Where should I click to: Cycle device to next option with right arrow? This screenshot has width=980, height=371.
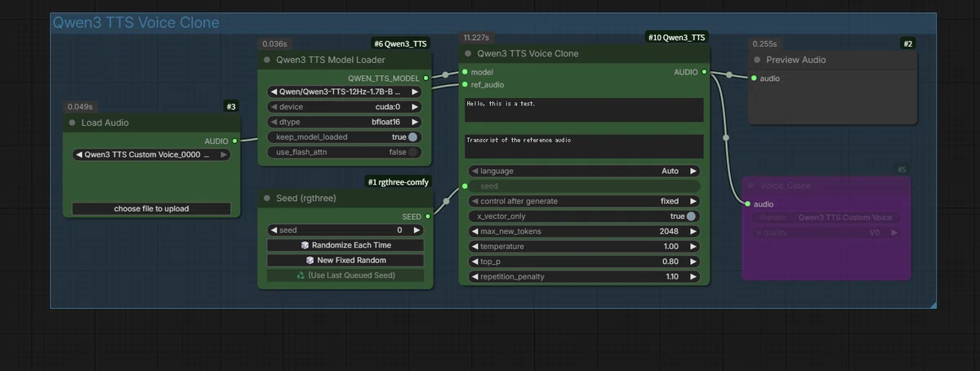click(x=415, y=107)
